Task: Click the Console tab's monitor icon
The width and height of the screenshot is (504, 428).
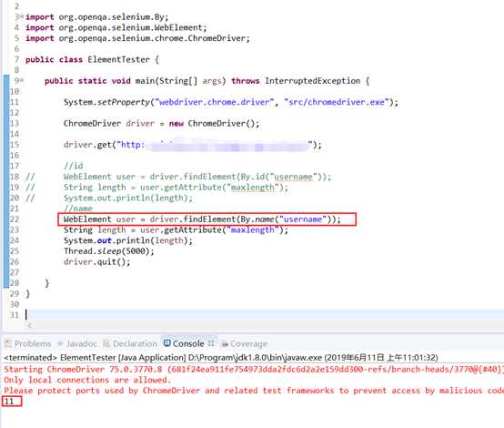Action: 166,343
